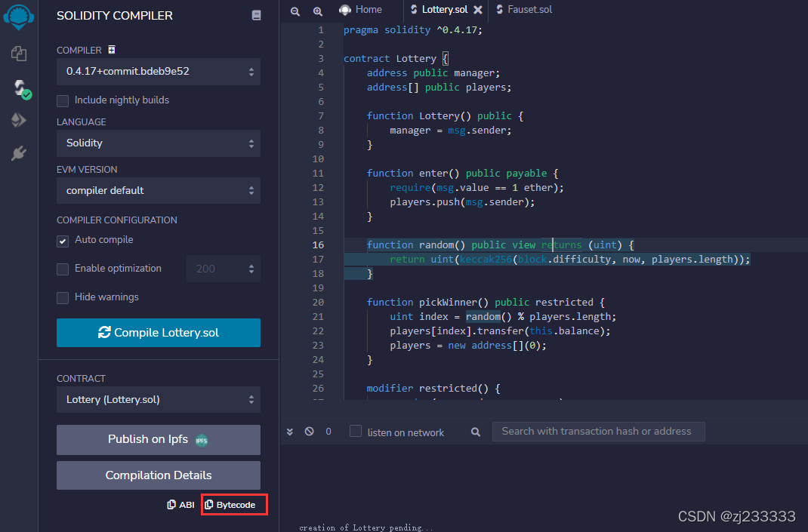
Task: Click 'creation of Lottery pending' log text
Action: [366, 527]
